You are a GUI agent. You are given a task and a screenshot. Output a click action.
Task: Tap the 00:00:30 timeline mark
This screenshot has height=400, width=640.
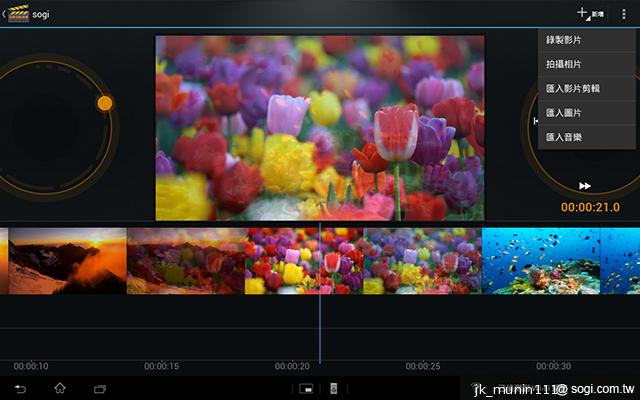(553, 366)
